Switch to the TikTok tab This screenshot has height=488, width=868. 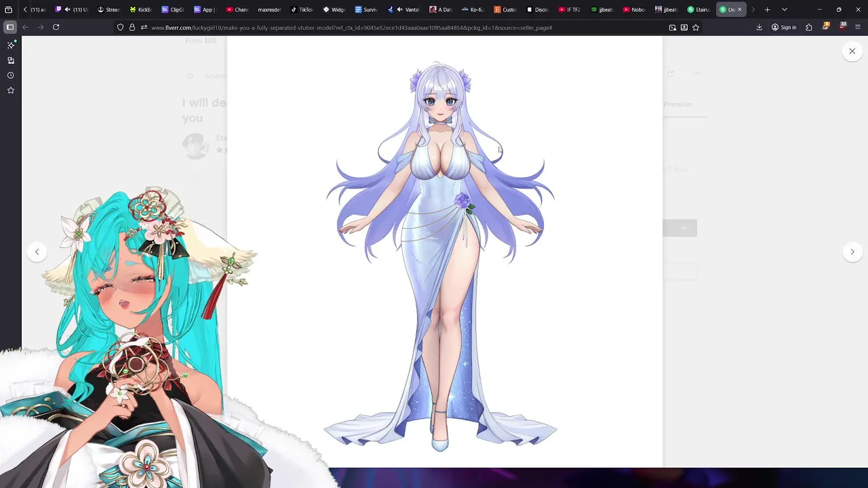pos(302,9)
